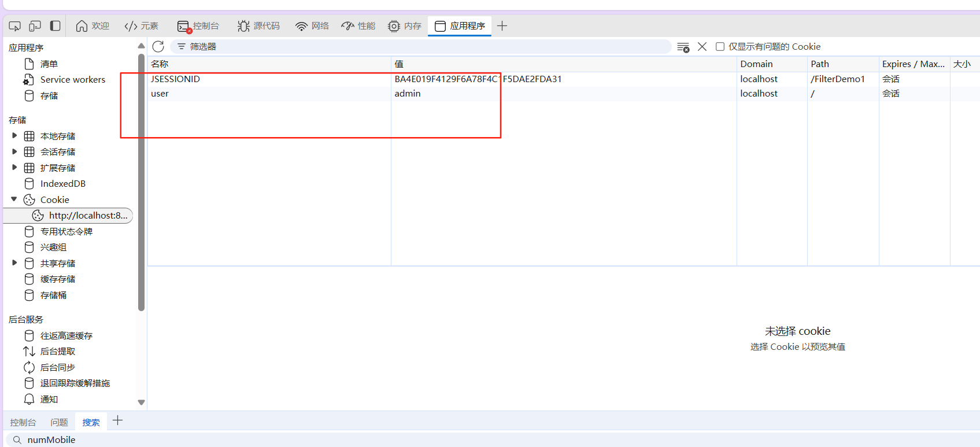Click the 后台提取 arrows icon
The height and width of the screenshot is (447, 980).
29,352
